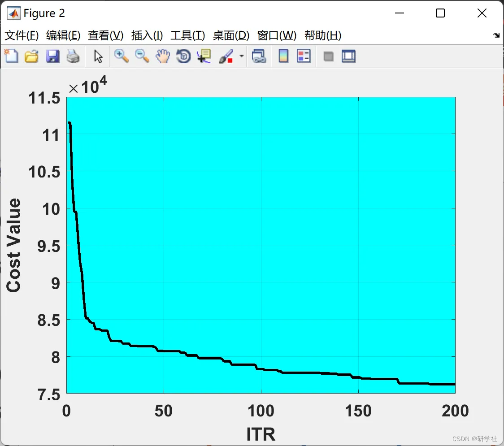Insert Legend from the toolbar
The image size is (504, 446).
click(x=304, y=56)
